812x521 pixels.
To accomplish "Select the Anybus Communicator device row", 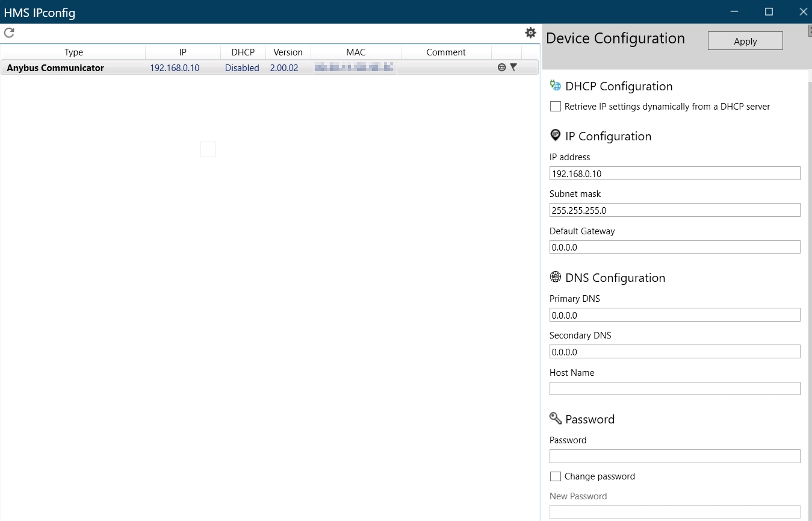I will tap(270, 67).
